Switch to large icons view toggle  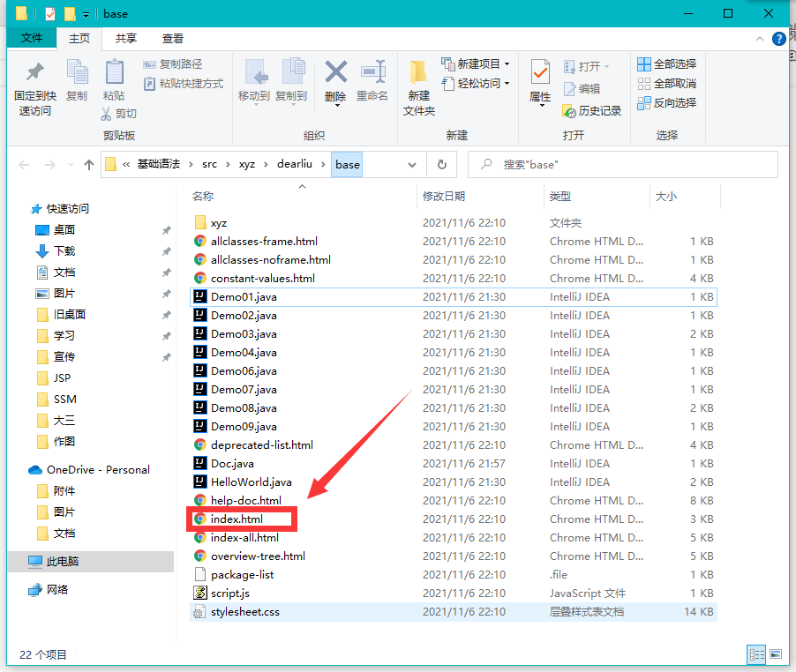[x=775, y=654]
